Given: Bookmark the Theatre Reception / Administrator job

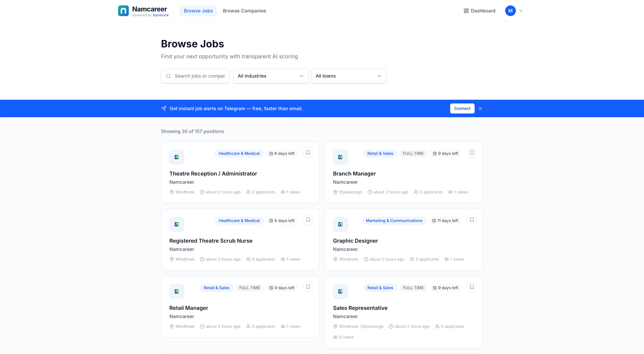Looking at the screenshot, I should pyautogui.click(x=308, y=152).
